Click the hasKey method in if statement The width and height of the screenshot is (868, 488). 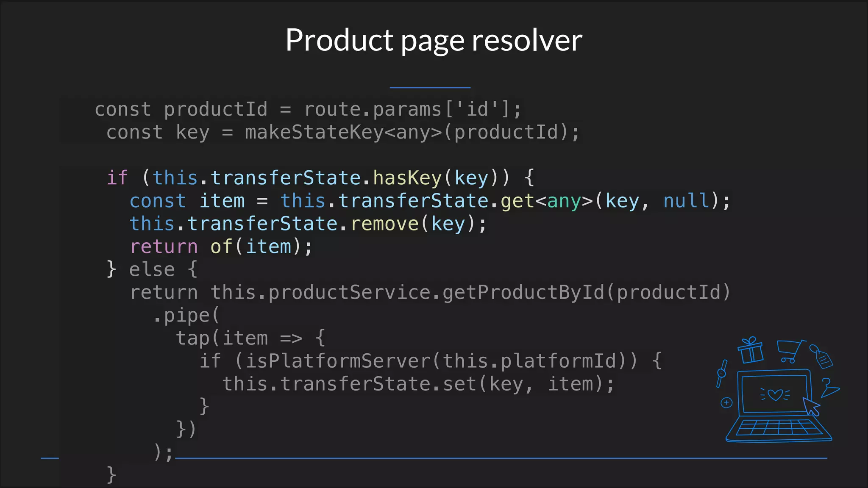pyautogui.click(x=407, y=177)
